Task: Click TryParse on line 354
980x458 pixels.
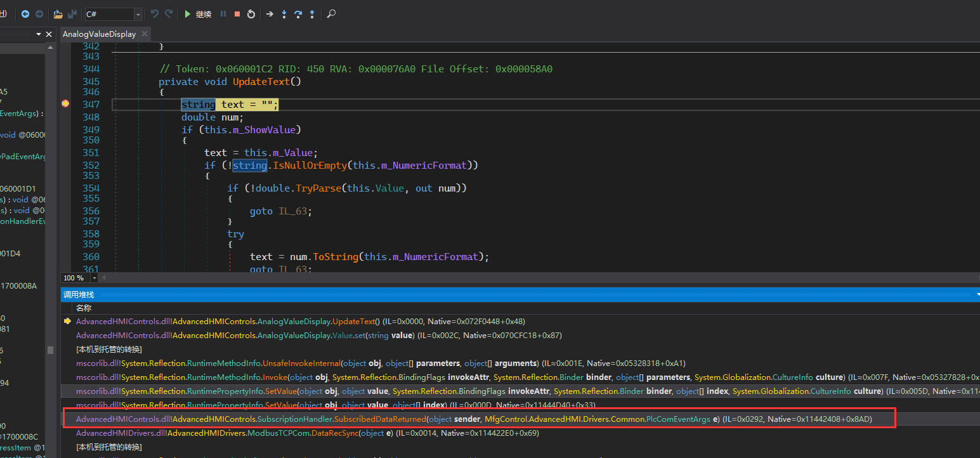Action: pos(318,188)
